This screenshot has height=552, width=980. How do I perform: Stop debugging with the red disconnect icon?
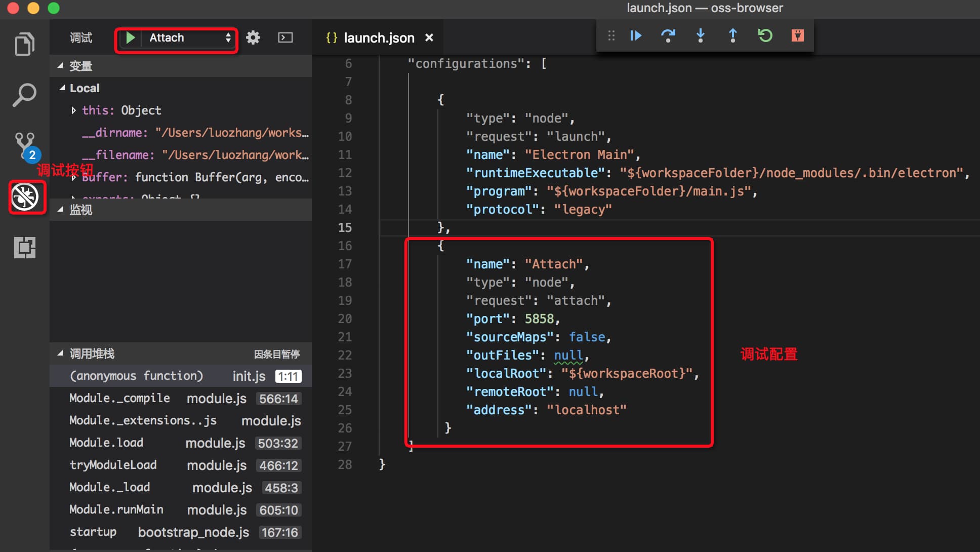point(797,35)
